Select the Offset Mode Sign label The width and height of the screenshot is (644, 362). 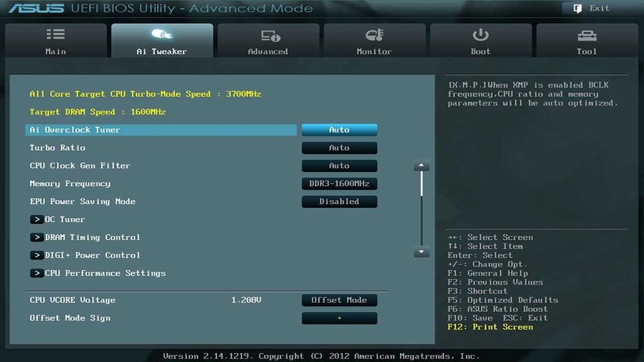70,318
